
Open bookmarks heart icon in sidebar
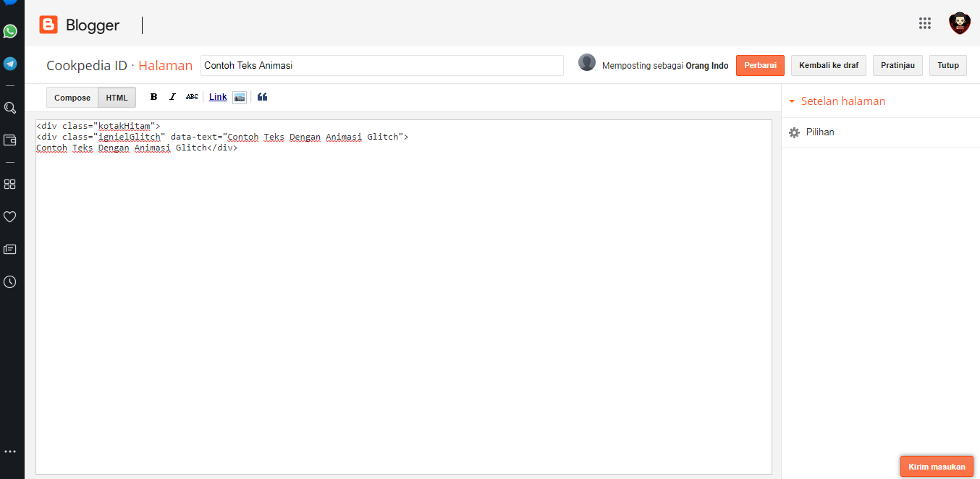point(10,216)
